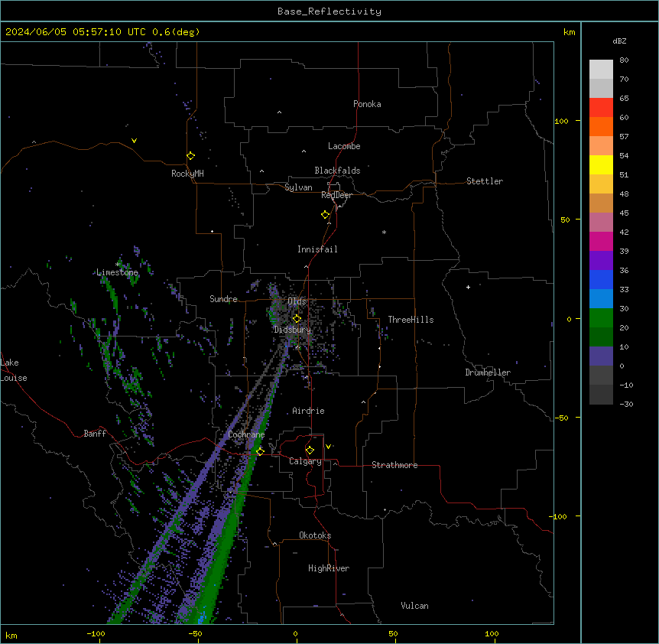Select the white 80 dBZ legend color
This screenshot has height=644, width=659.
(x=601, y=69)
